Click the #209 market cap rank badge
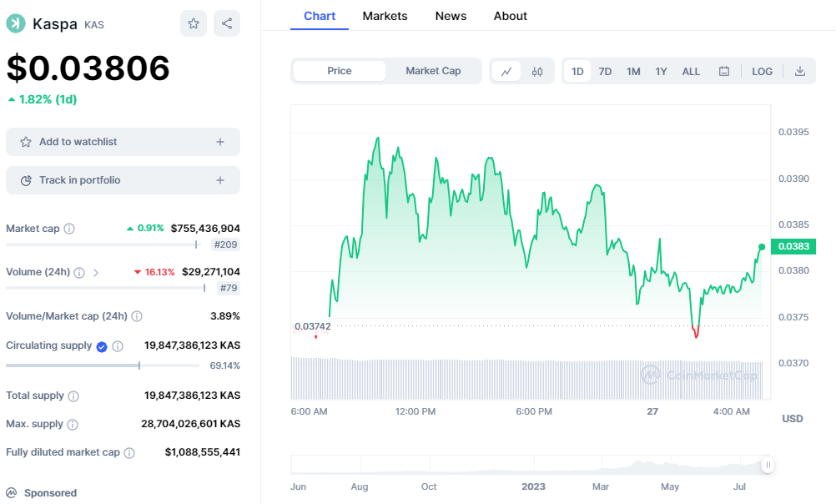The height and width of the screenshot is (504, 836). click(x=225, y=244)
